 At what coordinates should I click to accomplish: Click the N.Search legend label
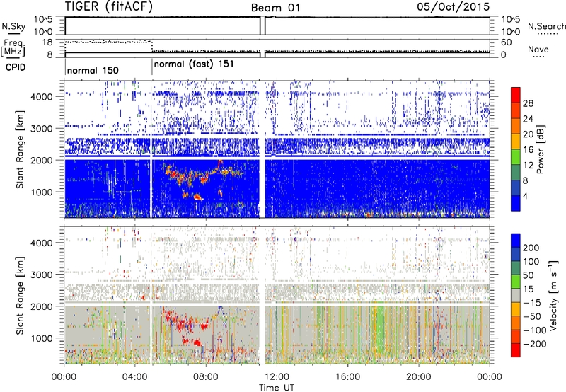tap(546, 26)
